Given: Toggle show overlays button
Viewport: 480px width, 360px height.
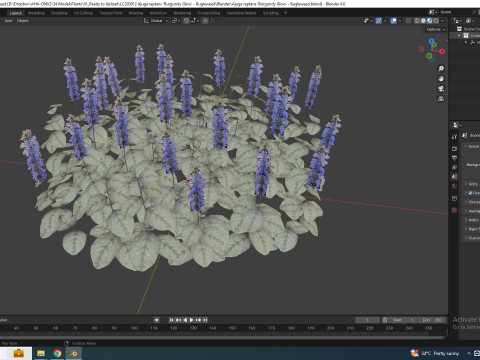Looking at the screenshot, I should 394,21.
